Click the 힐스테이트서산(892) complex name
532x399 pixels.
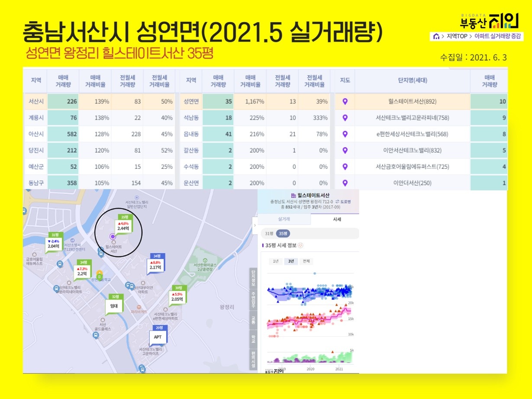(x=413, y=102)
